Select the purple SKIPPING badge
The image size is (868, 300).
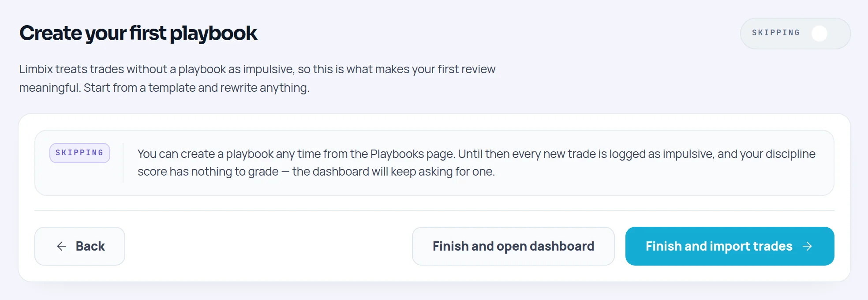[80, 153]
